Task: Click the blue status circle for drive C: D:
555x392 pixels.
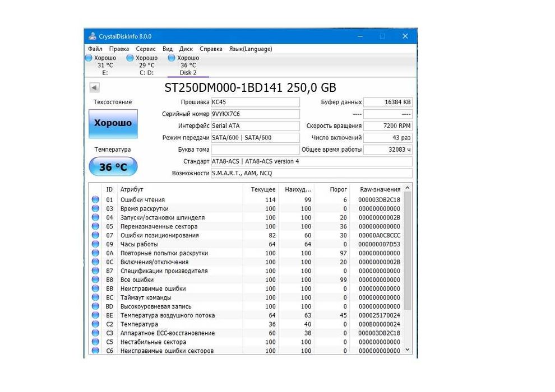Action: coord(130,58)
